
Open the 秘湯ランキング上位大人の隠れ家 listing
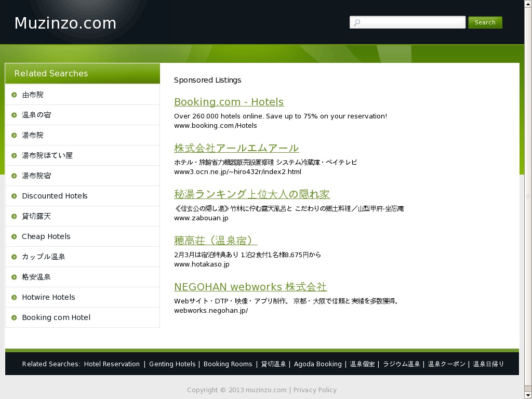click(x=252, y=194)
